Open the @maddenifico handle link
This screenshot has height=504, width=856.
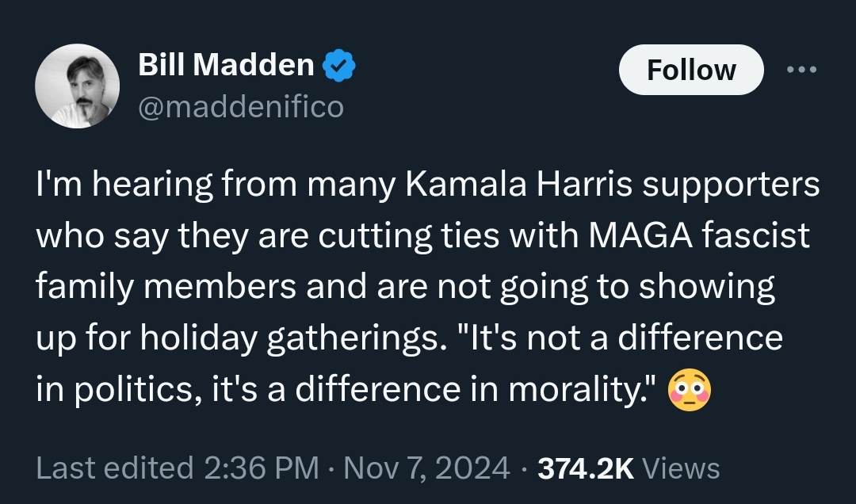241,106
